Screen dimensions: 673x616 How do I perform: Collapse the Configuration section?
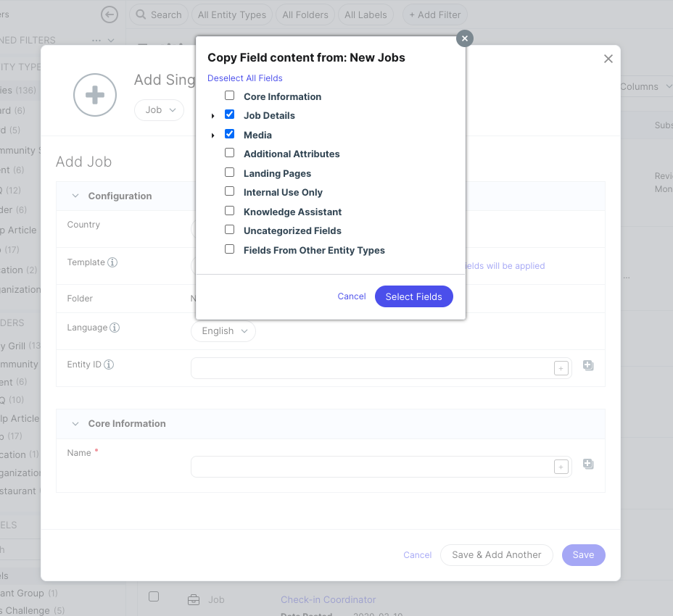point(75,196)
